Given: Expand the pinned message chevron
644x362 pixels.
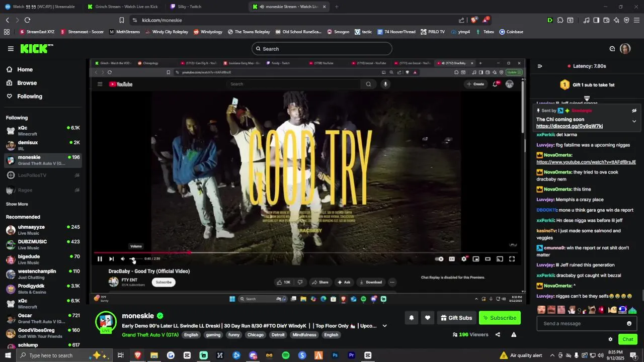Looking at the screenshot, I should pos(634,121).
